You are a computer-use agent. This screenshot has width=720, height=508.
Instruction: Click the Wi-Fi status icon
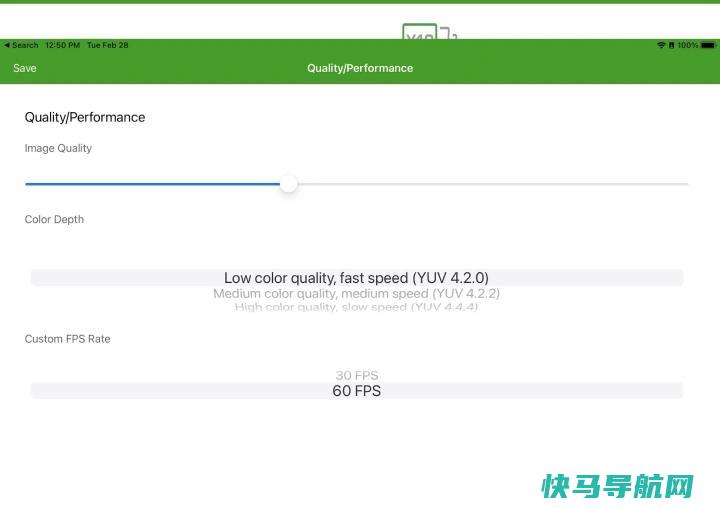pyautogui.click(x=661, y=45)
